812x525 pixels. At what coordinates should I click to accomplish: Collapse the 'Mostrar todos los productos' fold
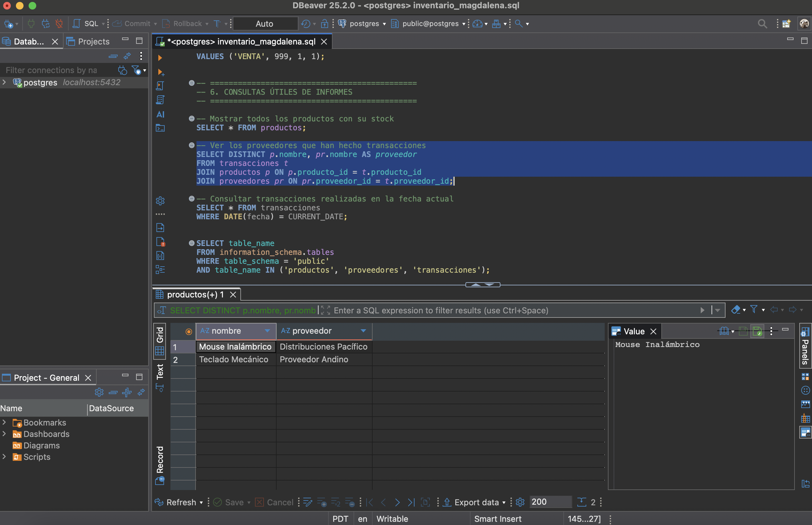pos(191,119)
